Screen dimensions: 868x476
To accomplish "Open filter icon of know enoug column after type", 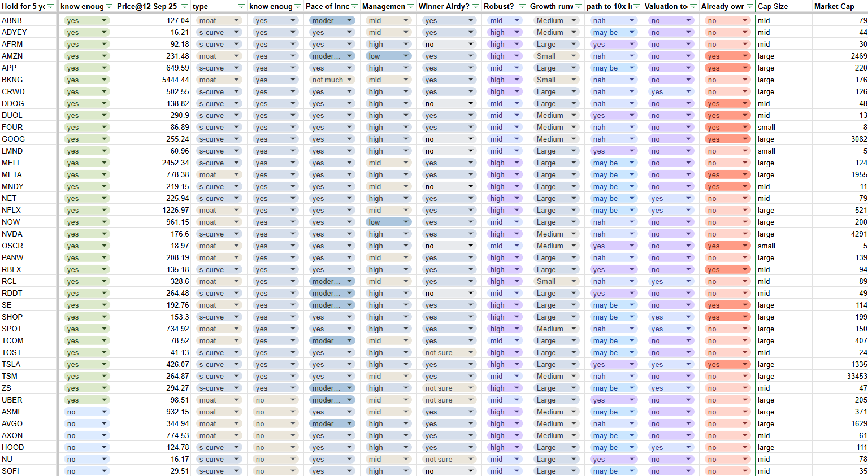I will (x=298, y=6).
